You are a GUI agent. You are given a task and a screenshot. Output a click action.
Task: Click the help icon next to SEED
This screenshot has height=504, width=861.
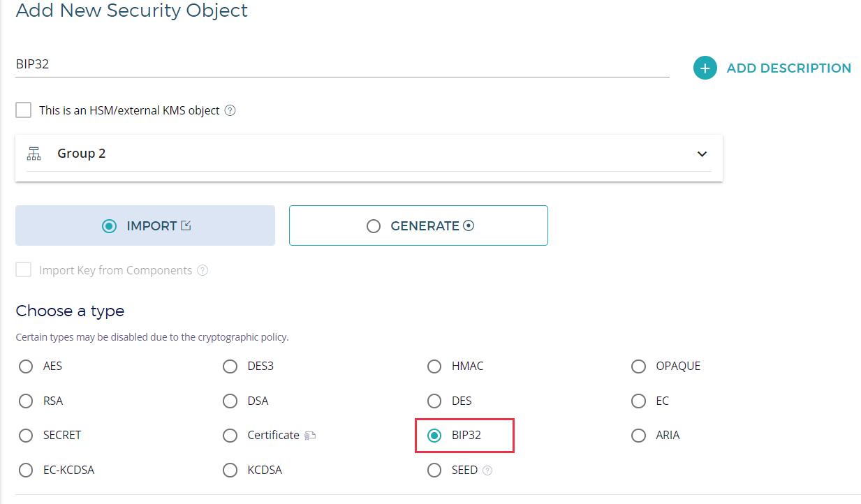pyautogui.click(x=487, y=470)
